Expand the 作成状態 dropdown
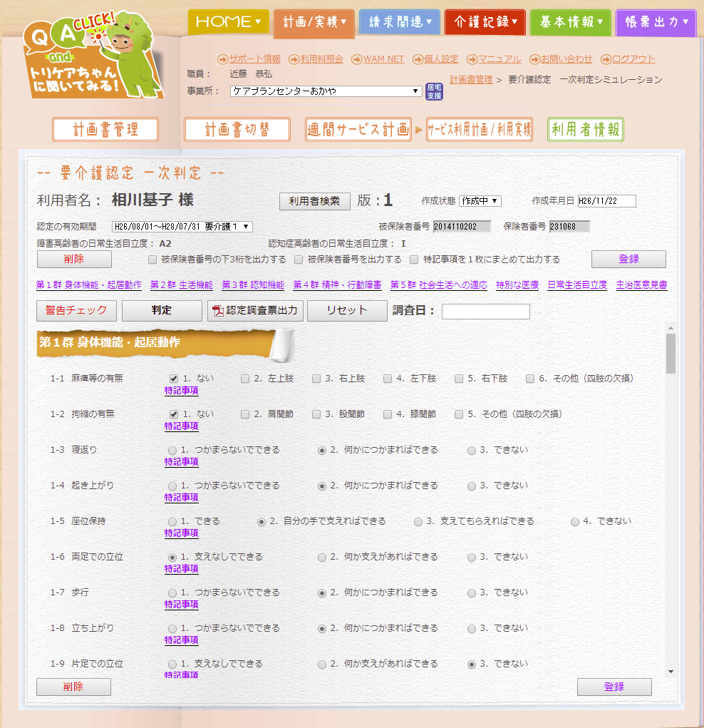The width and height of the screenshot is (704, 728). coord(480,201)
